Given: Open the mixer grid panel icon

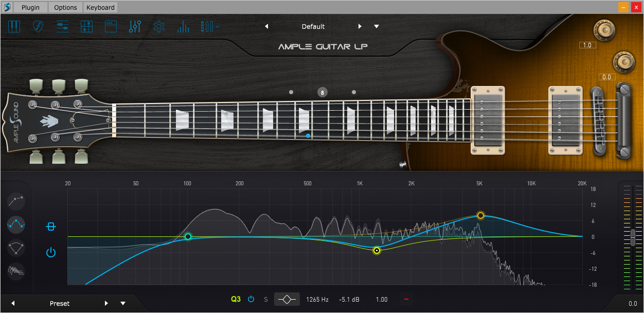Looking at the screenshot, I should click(x=86, y=27).
